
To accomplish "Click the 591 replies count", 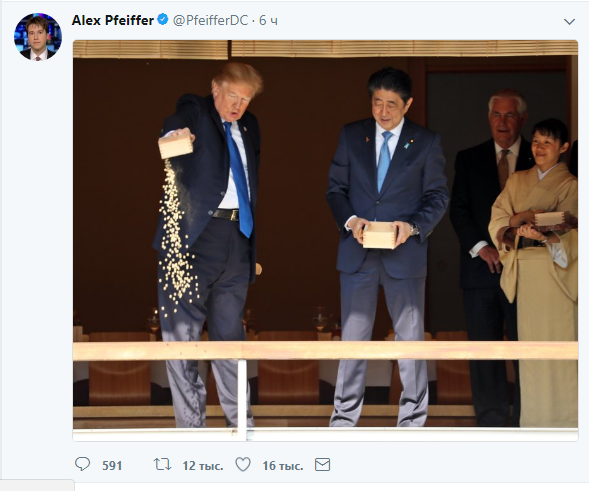I will pos(112,466).
